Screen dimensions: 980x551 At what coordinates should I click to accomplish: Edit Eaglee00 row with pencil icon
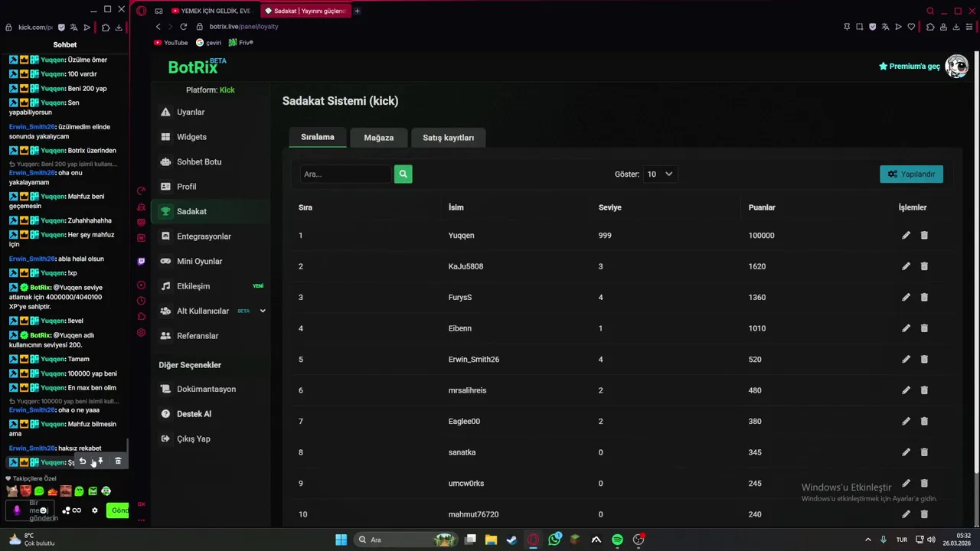click(906, 421)
